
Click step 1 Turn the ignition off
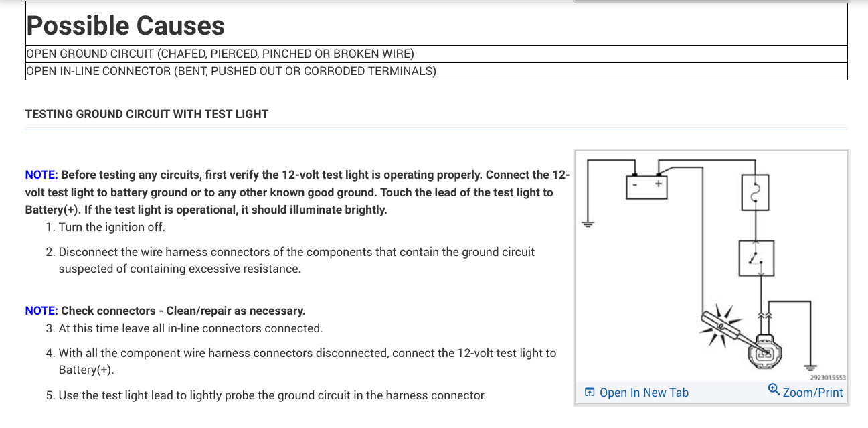[112, 227]
